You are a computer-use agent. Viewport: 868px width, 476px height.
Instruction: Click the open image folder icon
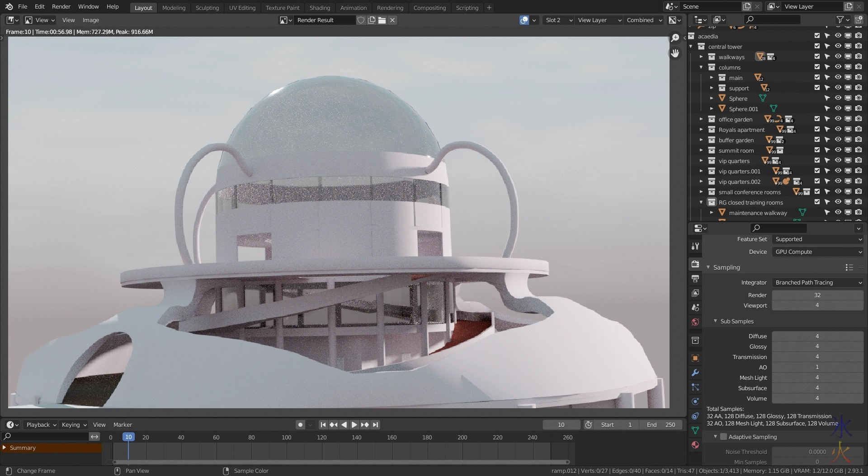point(382,20)
